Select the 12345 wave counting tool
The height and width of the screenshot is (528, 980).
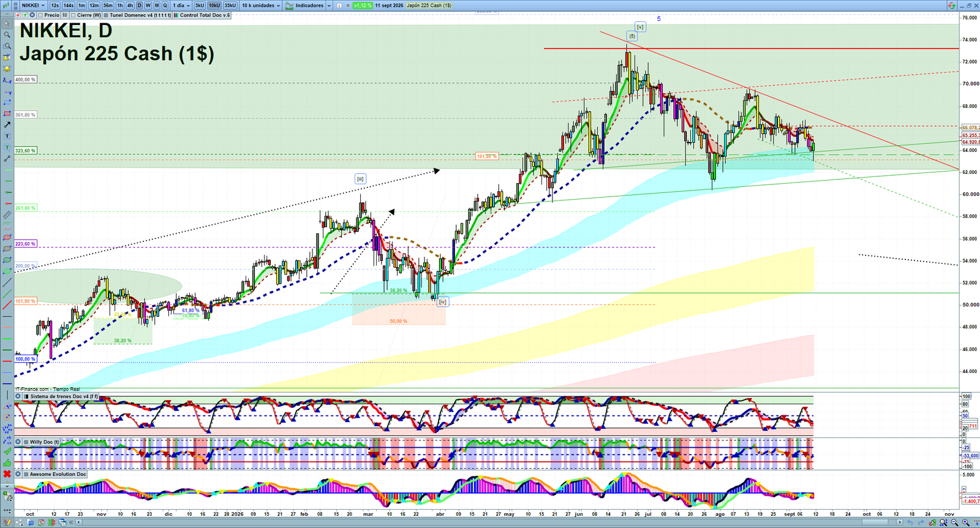pos(7,429)
